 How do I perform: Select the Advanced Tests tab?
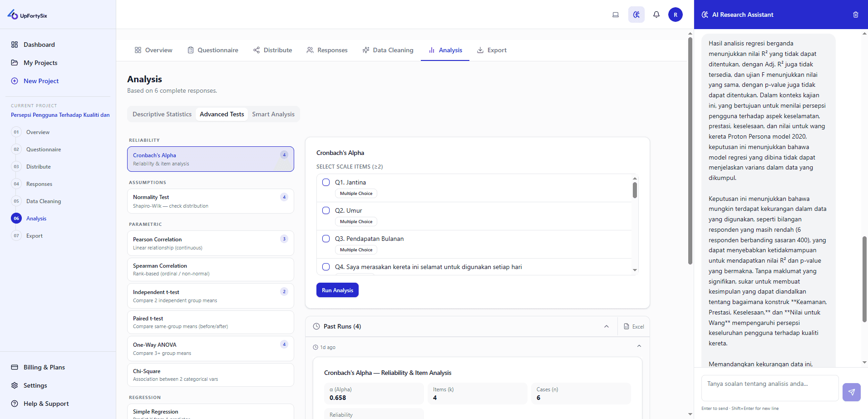[x=222, y=114]
